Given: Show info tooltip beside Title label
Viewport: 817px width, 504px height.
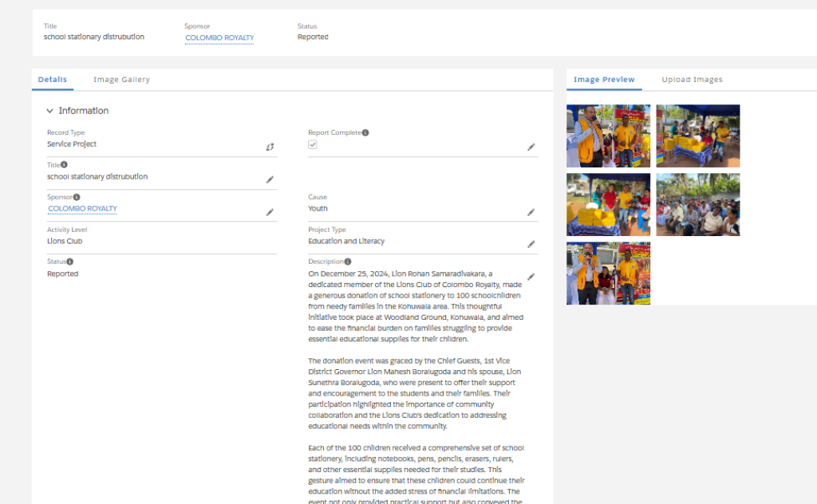Looking at the screenshot, I should pyautogui.click(x=64, y=164).
